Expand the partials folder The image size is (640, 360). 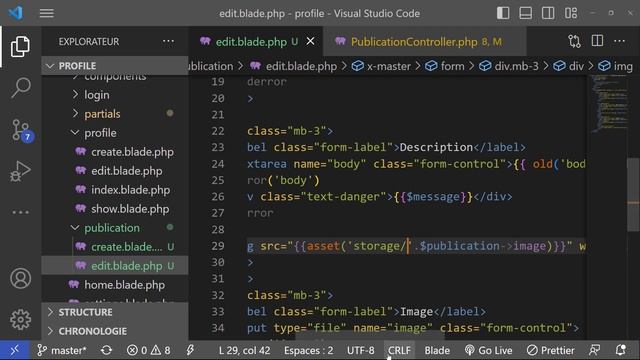pyautogui.click(x=114, y=113)
